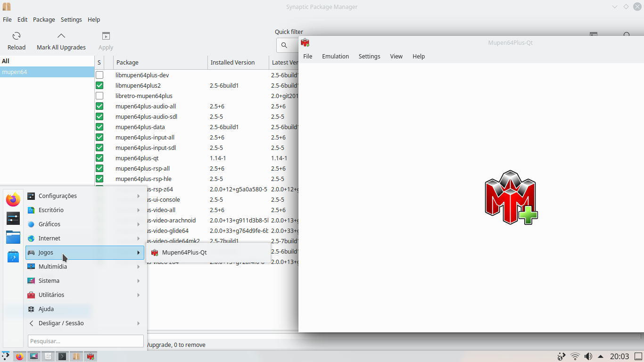Open the clock showing 20:03
This screenshot has width=644, height=362.
coord(619,356)
